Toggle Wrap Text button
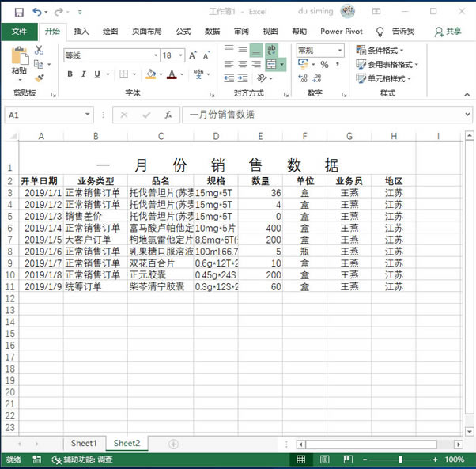Viewport: 476px width, 469px height. pyautogui.click(x=271, y=51)
